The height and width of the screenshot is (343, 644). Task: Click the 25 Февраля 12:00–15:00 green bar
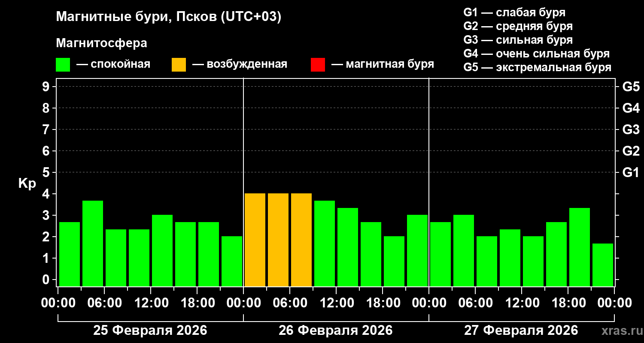pyautogui.click(x=162, y=251)
